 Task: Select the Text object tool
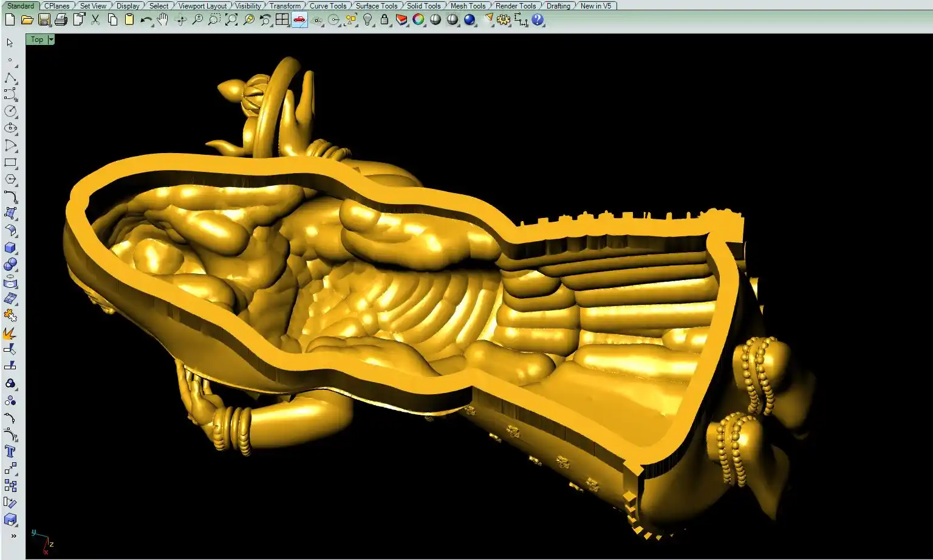coord(10,451)
